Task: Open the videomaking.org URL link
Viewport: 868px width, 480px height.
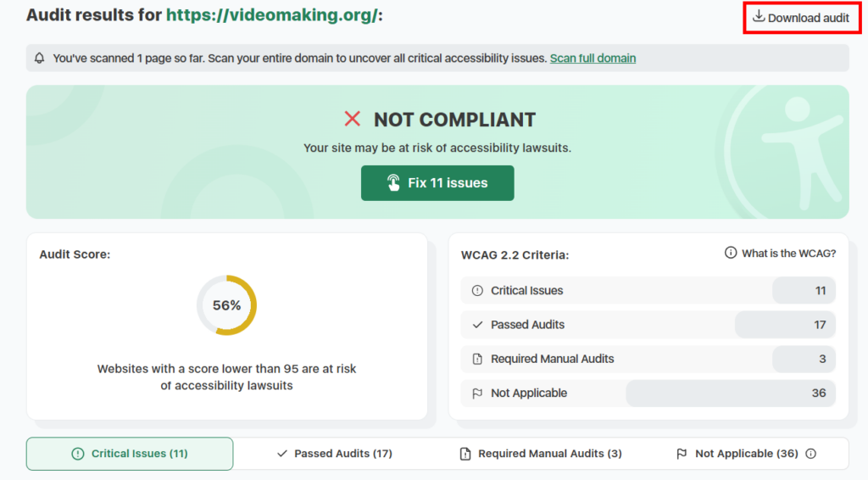Action: 272,15
